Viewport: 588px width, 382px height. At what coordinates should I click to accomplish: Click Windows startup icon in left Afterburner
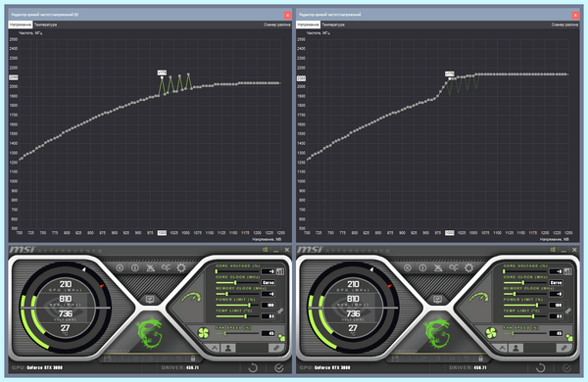(x=266, y=250)
